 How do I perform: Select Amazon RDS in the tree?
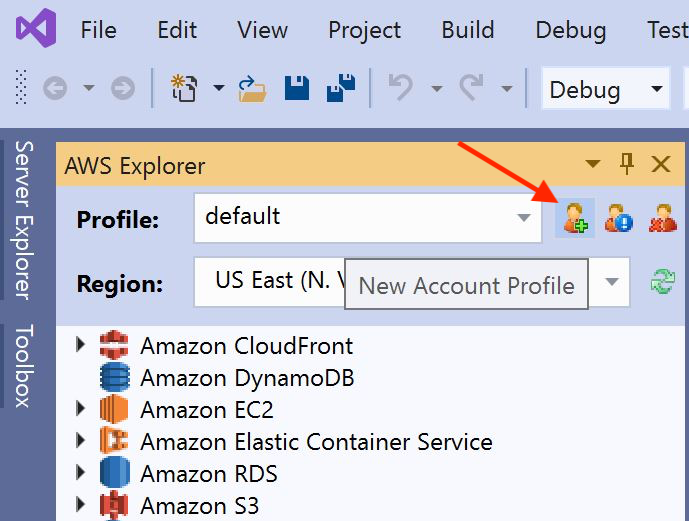coord(209,474)
